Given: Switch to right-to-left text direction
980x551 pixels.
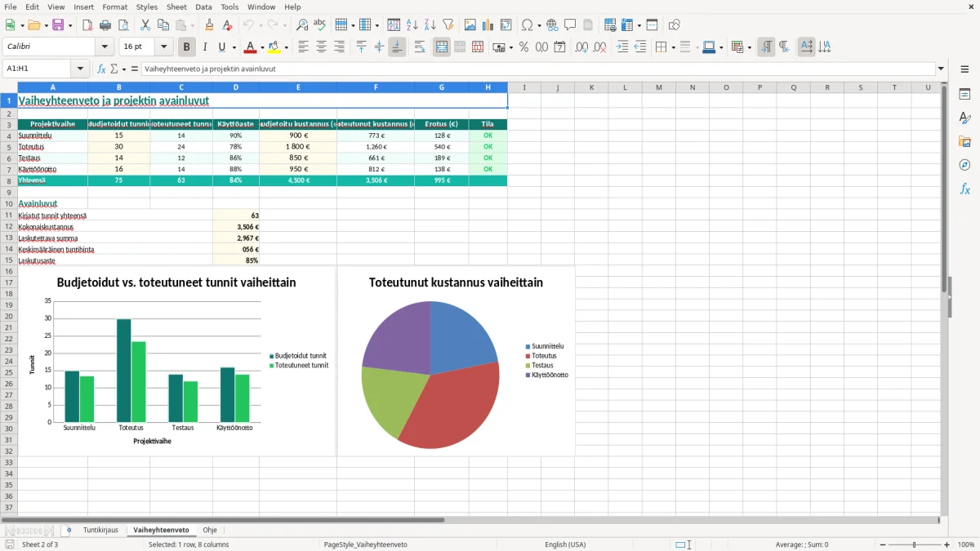Looking at the screenshot, I should pos(783,47).
